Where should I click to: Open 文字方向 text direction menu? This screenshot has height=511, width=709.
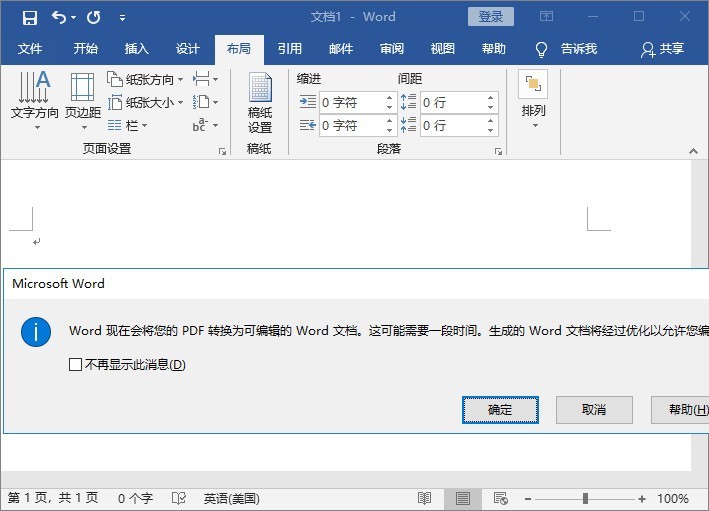pos(34,100)
